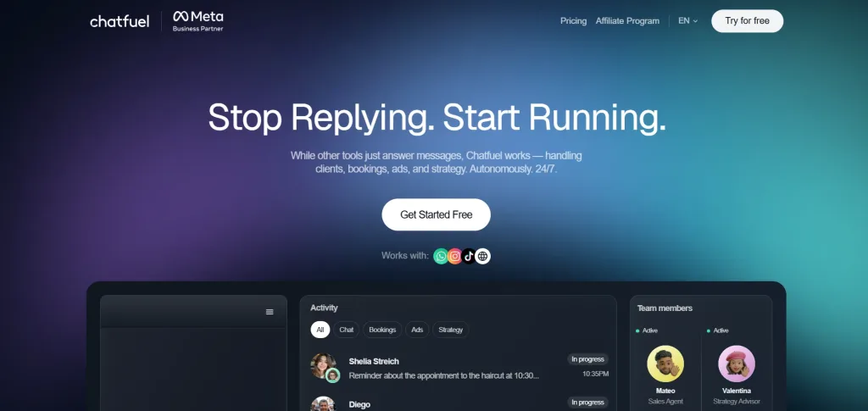Click Shelia Streich's avatar
The image size is (868, 411).
click(324, 367)
